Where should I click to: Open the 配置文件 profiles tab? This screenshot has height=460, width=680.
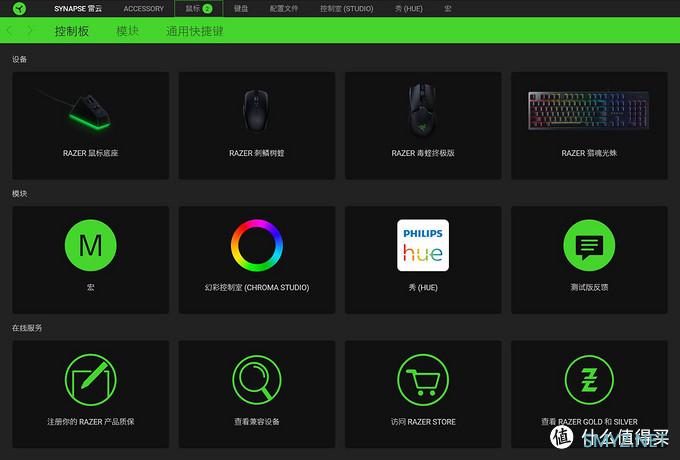click(284, 9)
